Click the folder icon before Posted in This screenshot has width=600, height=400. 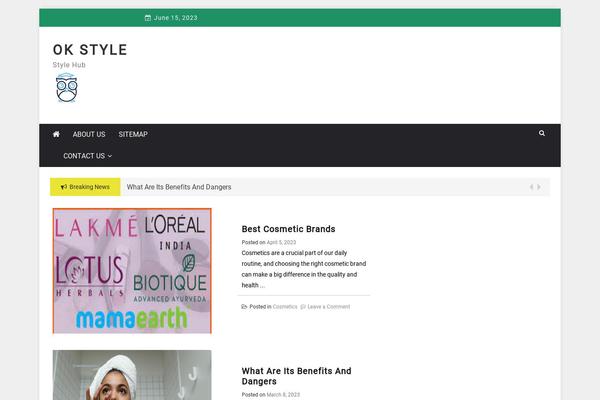click(x=244, y=307)
